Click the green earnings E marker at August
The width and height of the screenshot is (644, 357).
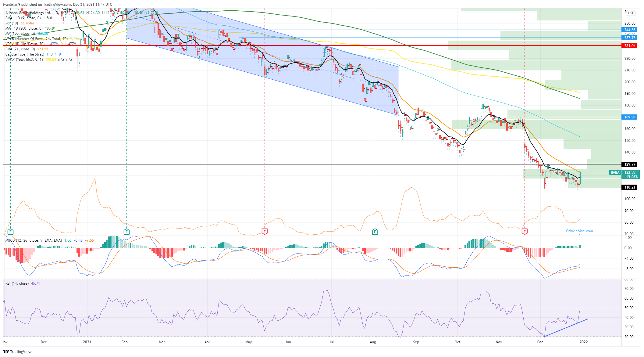375,232
